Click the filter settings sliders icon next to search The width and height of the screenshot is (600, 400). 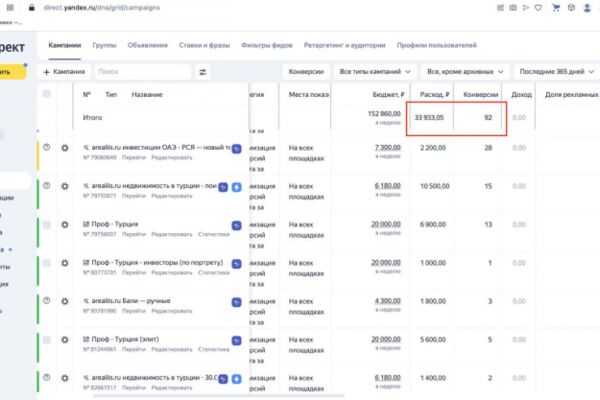coord(203,72)
